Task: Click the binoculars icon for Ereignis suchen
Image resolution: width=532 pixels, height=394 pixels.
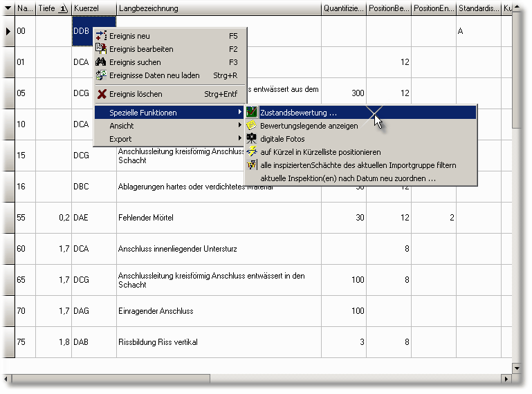Action: (101, 62)
